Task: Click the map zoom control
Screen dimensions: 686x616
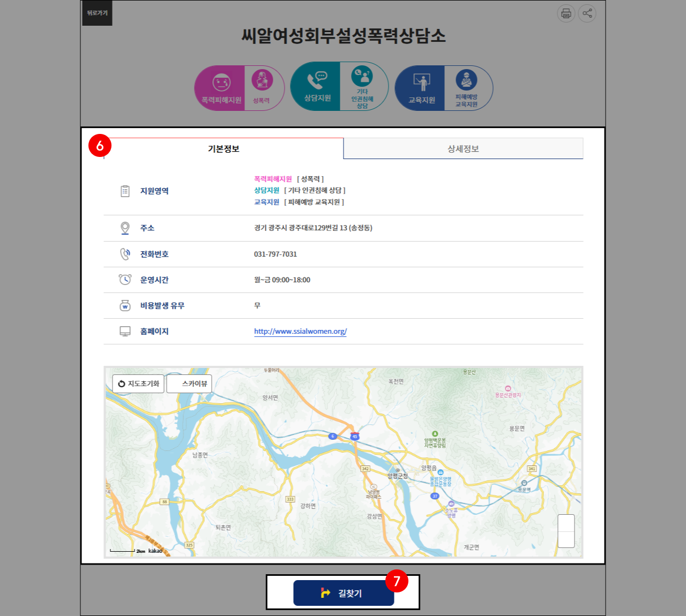Action: tap(566, 531)
